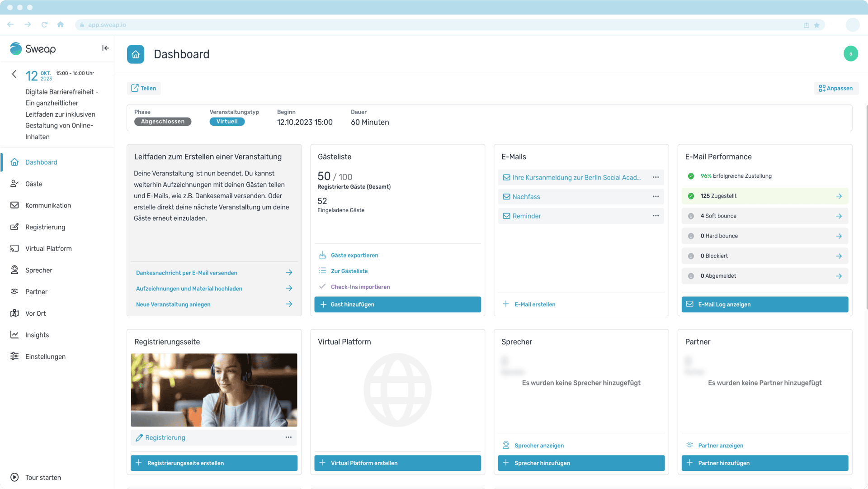Click the Anpassen customize button
The image size is (868, 489).
coord(835,88)
